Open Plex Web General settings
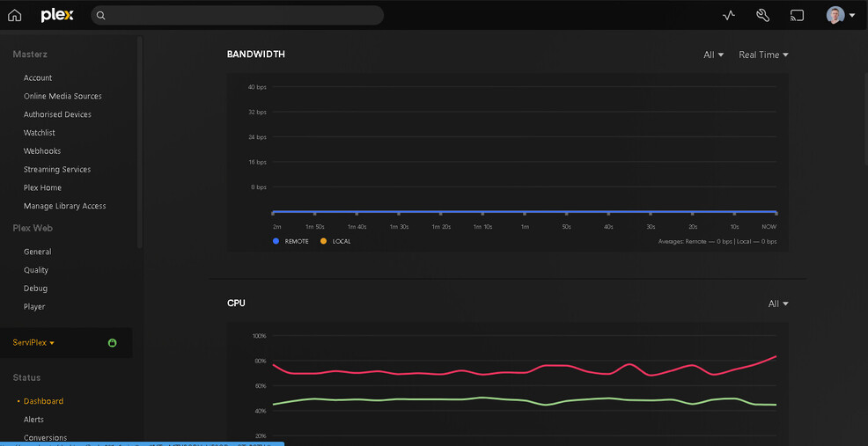868x446 pixels. 38,252
